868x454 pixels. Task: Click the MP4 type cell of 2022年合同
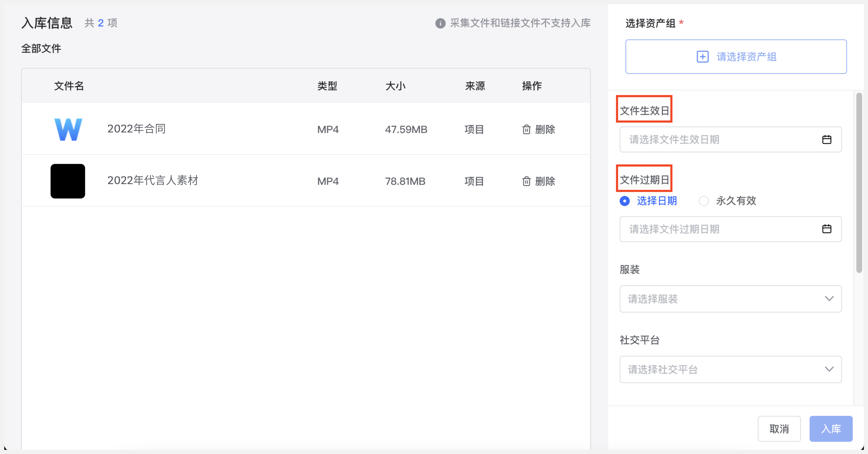pos(328,129)
